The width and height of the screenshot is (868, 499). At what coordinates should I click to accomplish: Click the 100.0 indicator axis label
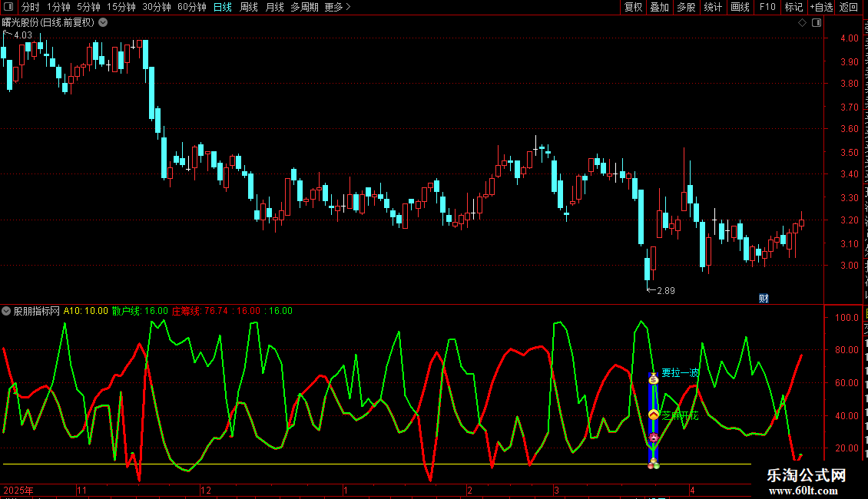pos(847,318)
